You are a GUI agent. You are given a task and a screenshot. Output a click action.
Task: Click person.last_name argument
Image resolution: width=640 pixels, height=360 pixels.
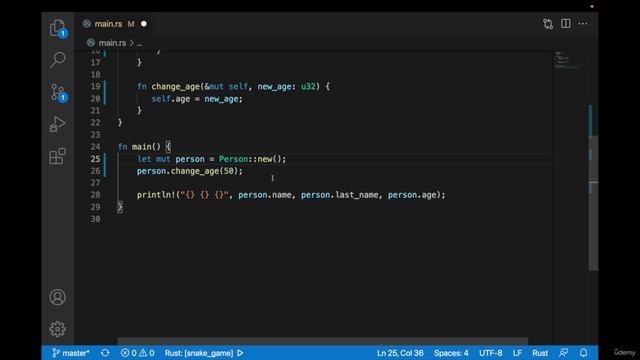tap(339, 195)
